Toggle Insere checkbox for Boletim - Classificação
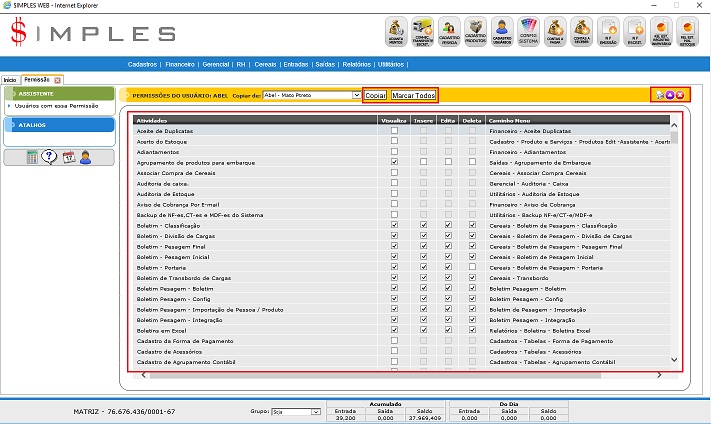This screenshot has width=711, height=424. click(423, 226)
